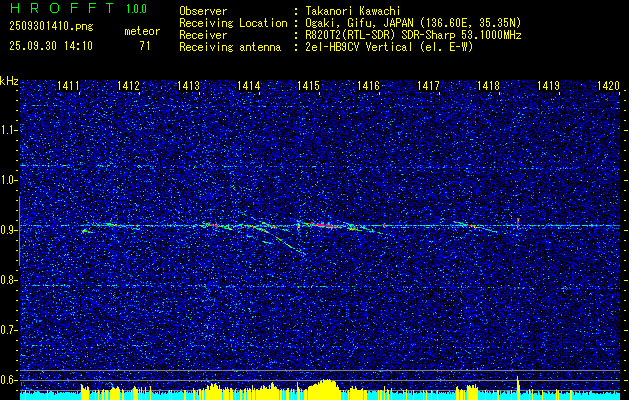Click time marker 1415
The image size is (629, 400).
tap(308, 85)
